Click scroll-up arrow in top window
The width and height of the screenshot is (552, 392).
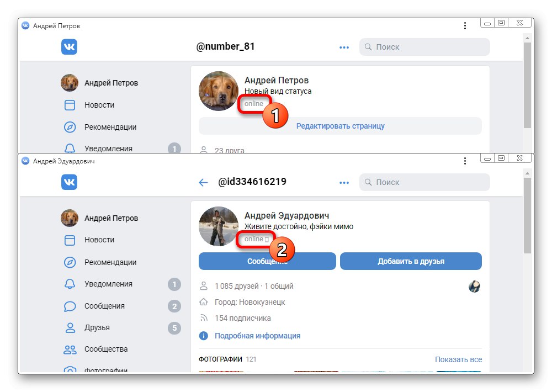(x=527, y=38)
